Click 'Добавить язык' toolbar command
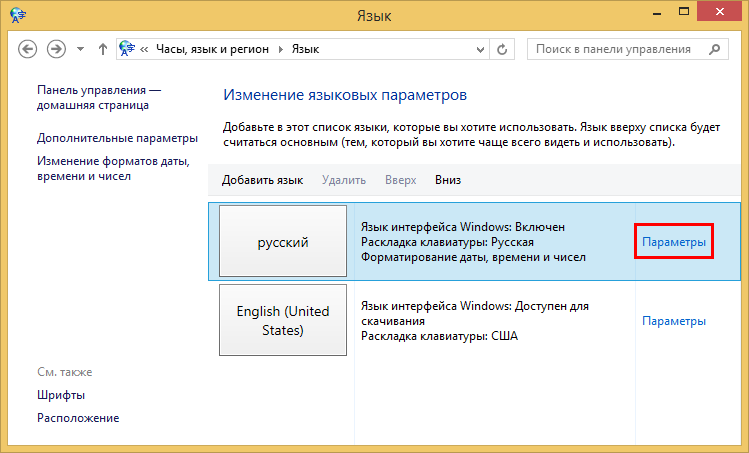 click(262, 180)
